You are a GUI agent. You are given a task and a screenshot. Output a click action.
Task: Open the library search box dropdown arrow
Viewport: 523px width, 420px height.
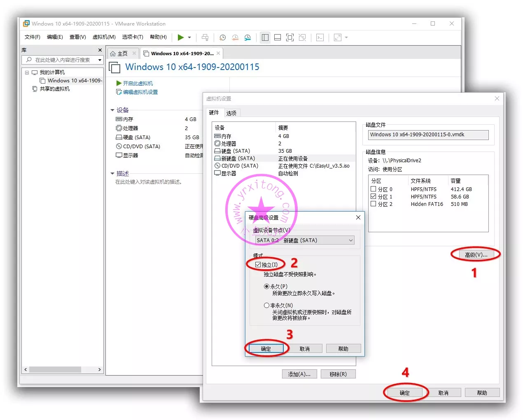[x=100, y=60]
